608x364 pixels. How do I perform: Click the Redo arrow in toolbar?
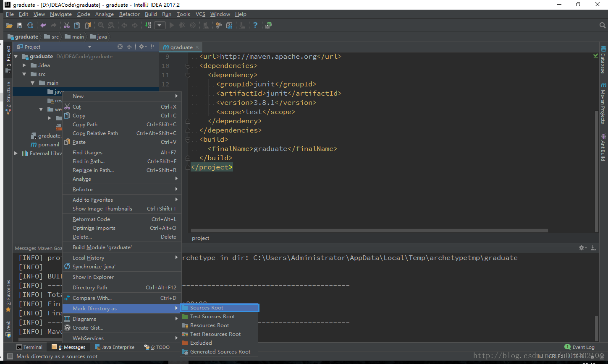click(x=54, y=26)
